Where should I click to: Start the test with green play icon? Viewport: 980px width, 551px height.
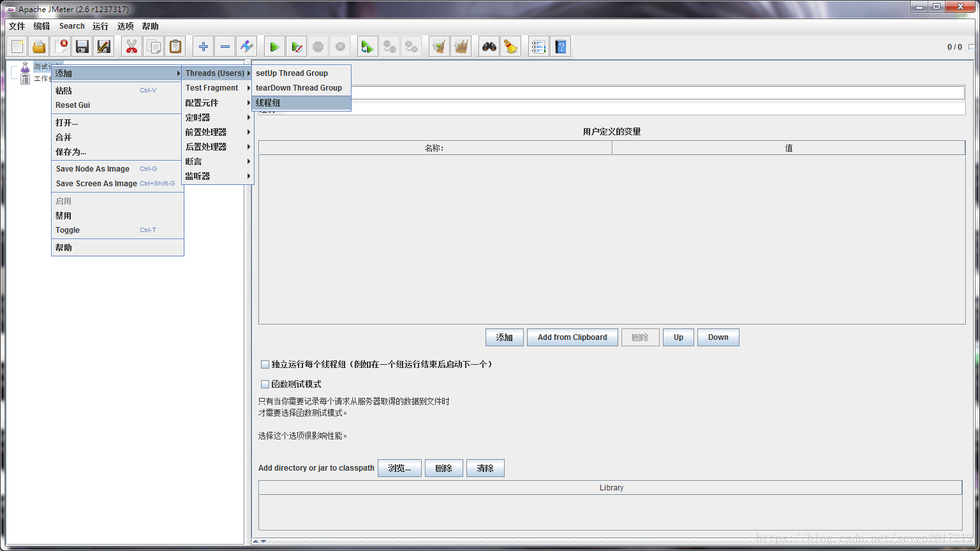[x=274, y=47]
